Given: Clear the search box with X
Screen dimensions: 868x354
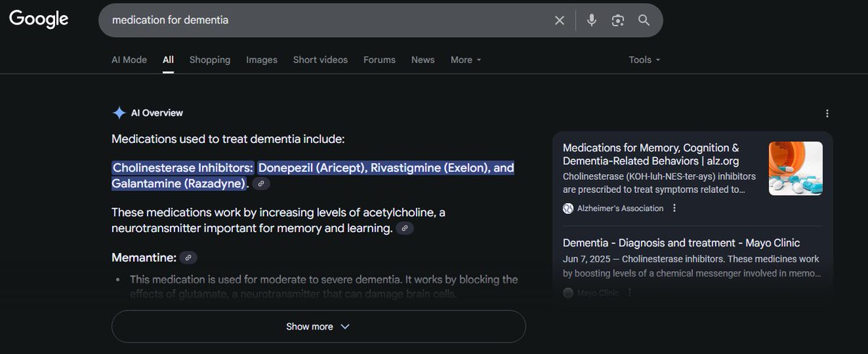Looking at the screenshot, I should coord(559,20).
